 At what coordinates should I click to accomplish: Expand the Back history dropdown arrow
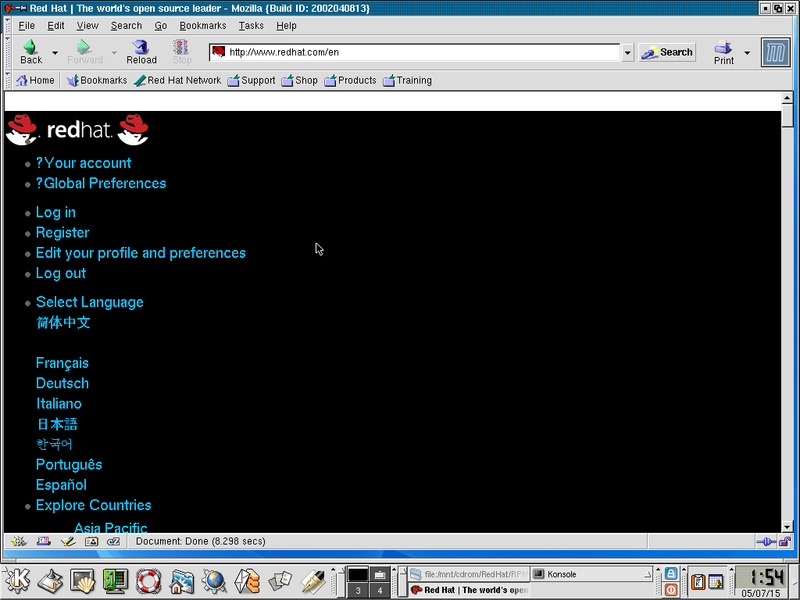click(x=55, y=53)
